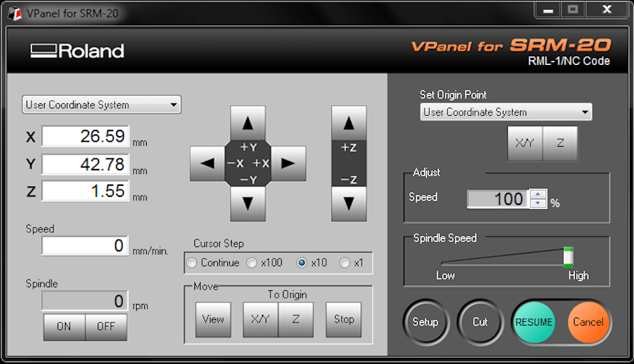Increase Adjust Speed percentage by one step

(x=538, y=194)
